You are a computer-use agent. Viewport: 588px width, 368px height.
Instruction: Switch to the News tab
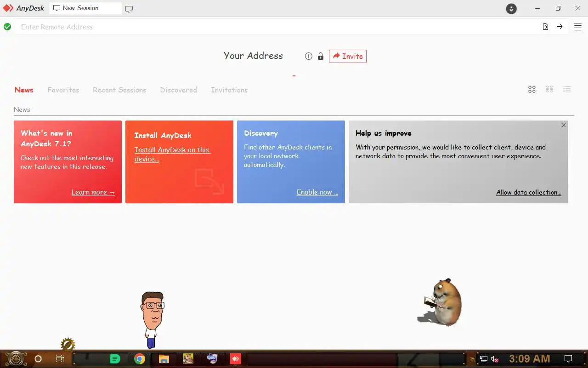point(24,90)
